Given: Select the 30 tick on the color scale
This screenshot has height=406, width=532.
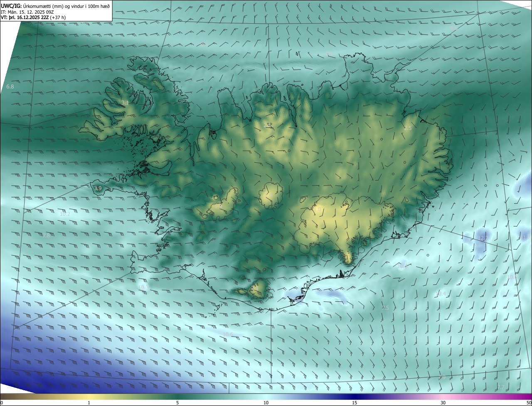Looking at the screenshot, I should (443, 403).
